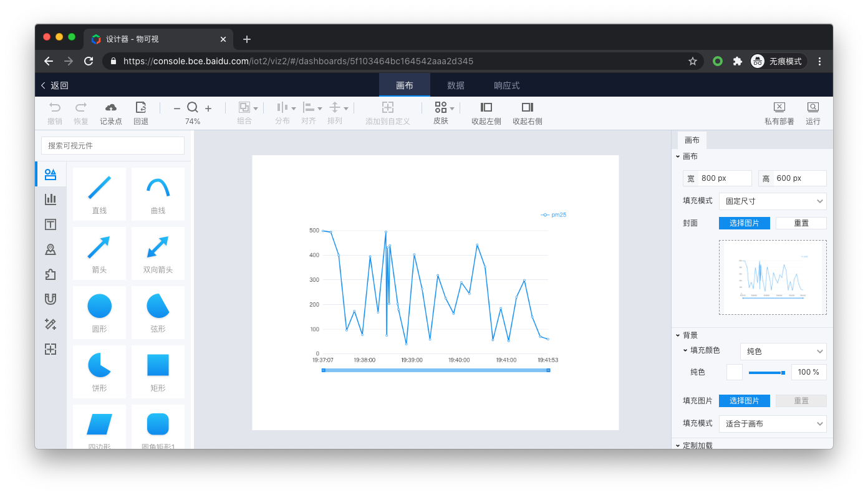The width and height of the screenshot is (868, 495).
Task: Switch to the 画布 top tab
Action: [x=405, y=85]
